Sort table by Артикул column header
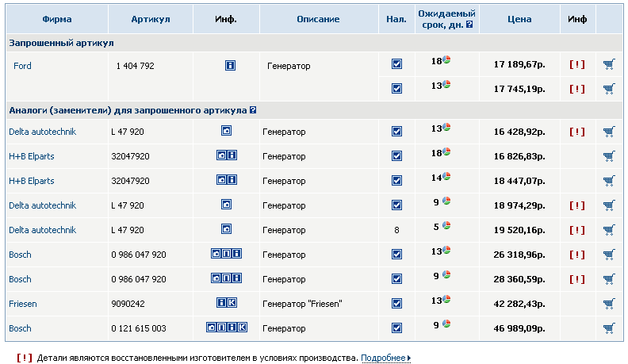This screenshot has width=628, height=364. coord(151,19)
